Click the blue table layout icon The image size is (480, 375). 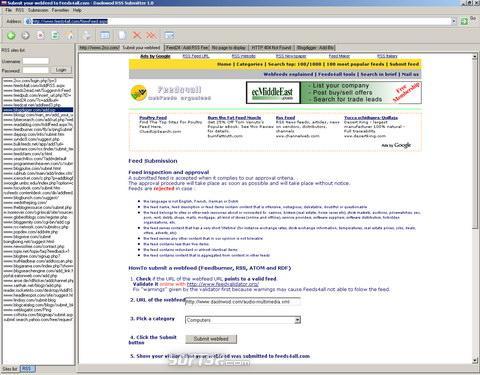(x=105, y=35)
